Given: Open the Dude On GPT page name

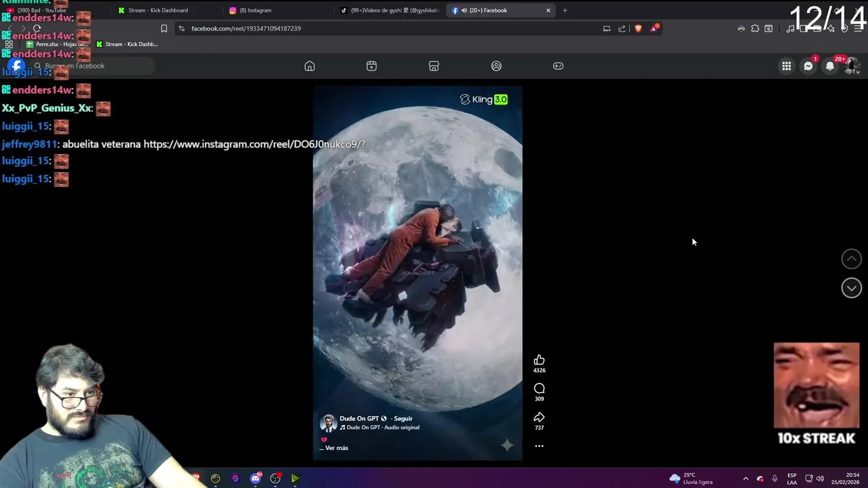Looking at the screenshot, I should point(359,418).
